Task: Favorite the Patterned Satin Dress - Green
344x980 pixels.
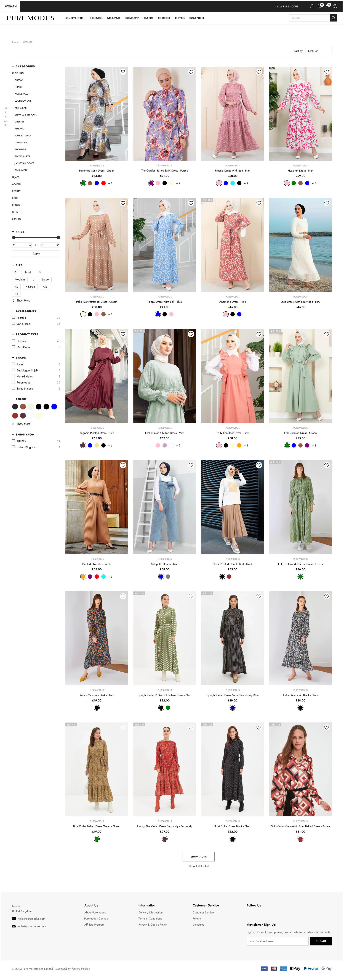Action: pyautogui.click(x=123, y=72)
